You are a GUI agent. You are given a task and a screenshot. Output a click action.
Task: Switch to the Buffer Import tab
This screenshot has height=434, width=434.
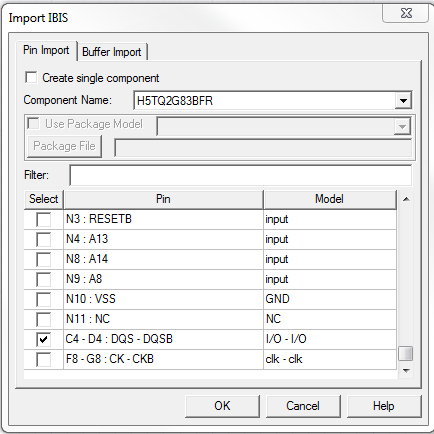(112, 52)
